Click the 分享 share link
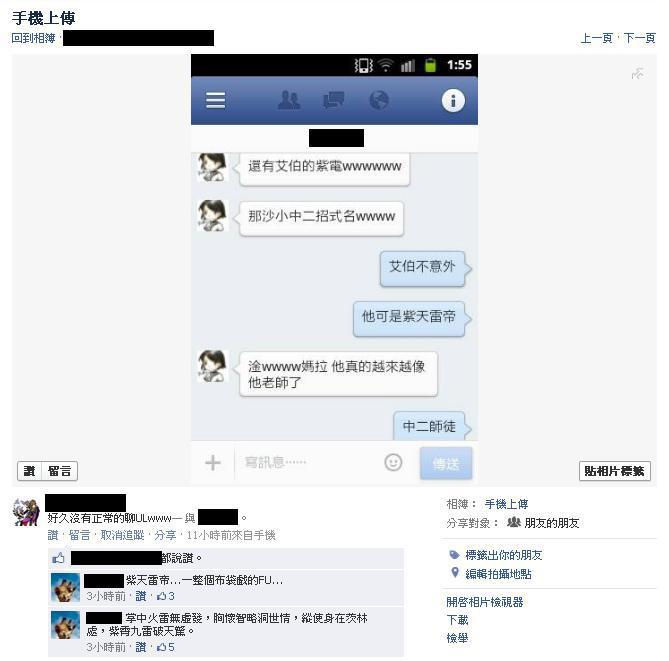669x661 pixels. point(165,535)
